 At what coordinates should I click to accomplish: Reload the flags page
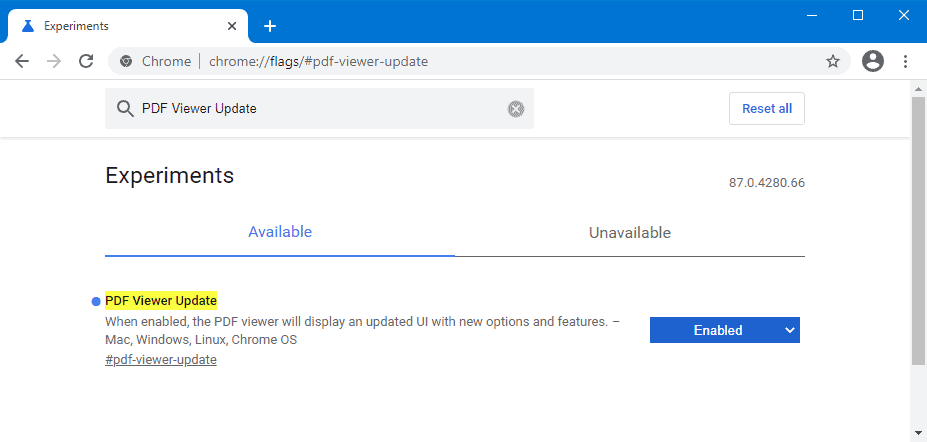(86, 61)
